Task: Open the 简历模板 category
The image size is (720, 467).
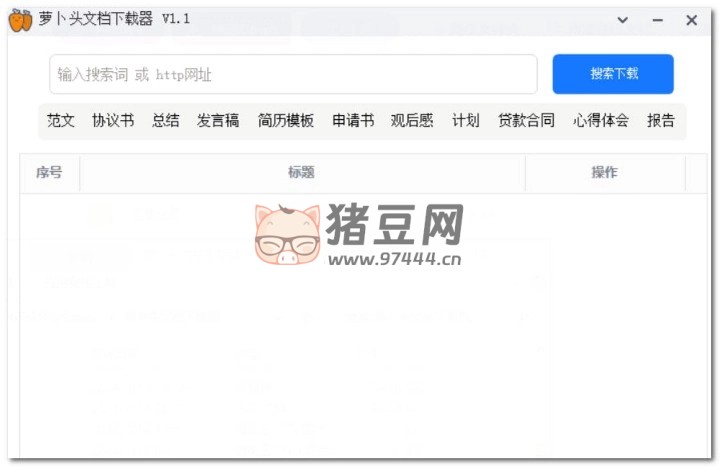Action: tap(285, 120)
